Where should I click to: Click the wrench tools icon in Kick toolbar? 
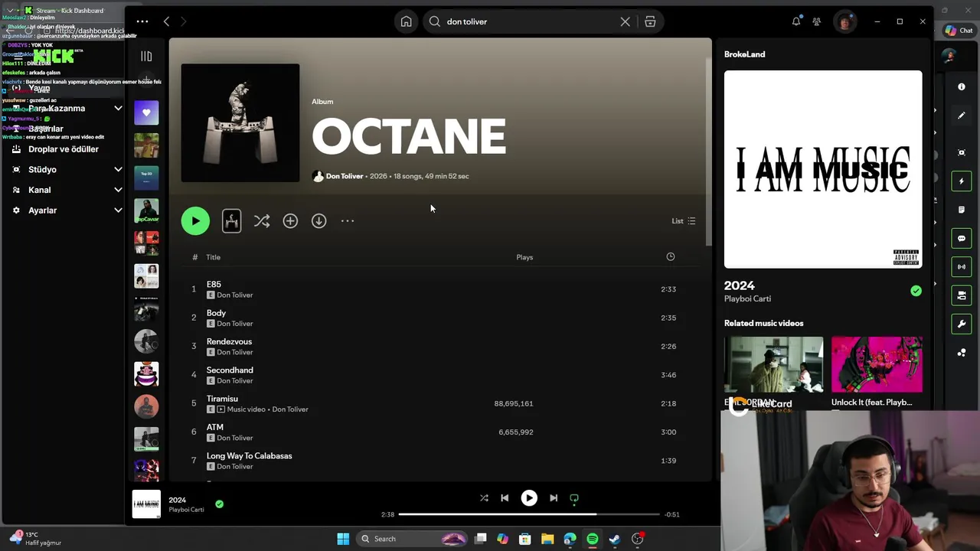962,324
